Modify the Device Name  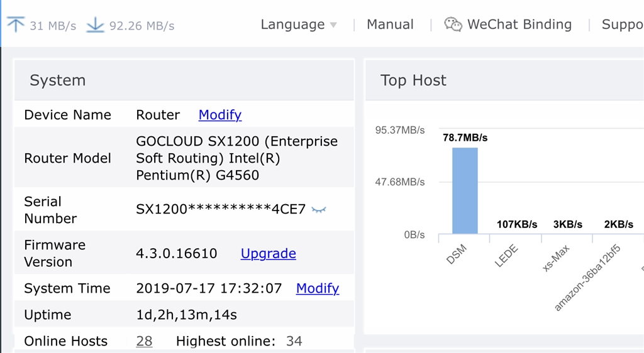(x=220, y=115)
